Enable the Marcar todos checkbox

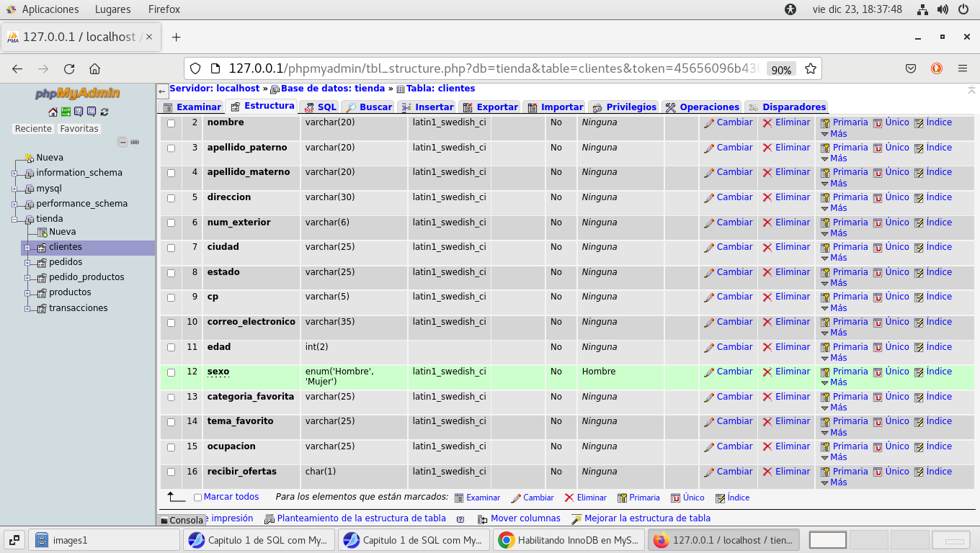(197, 498)
